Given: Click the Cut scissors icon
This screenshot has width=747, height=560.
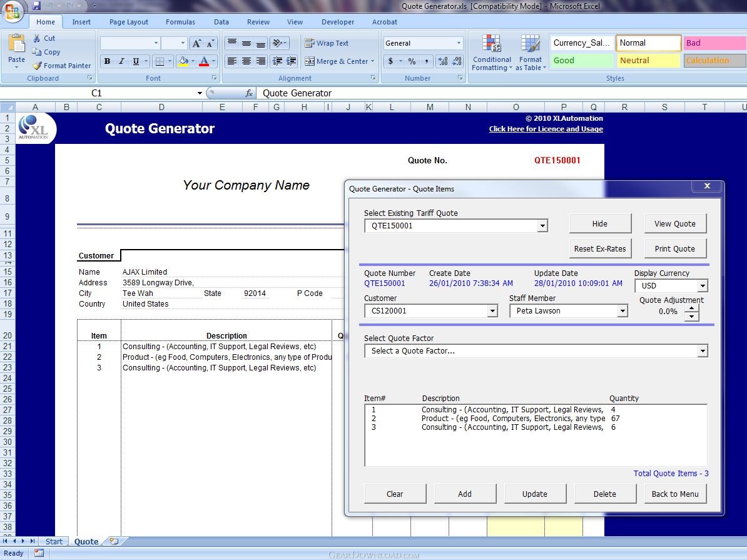Looking at the screenshot, I should tap(37, 38).
